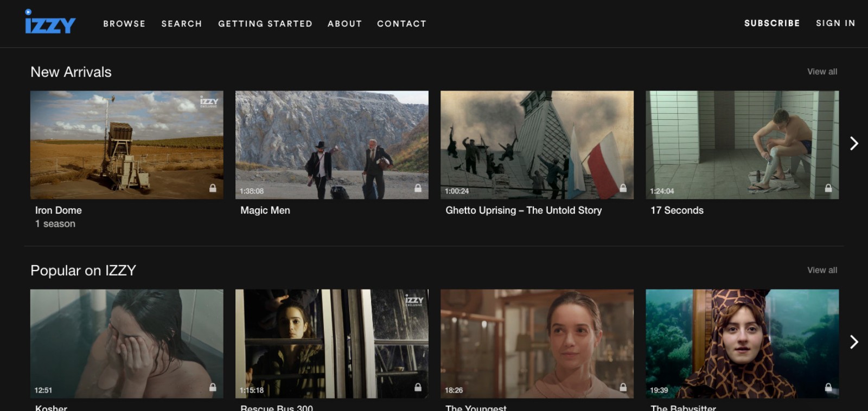The height and width of the screenshot is (411, 868).
Task: Click the Sign In link
Action: pyautogui.click(x=835, y=23)
